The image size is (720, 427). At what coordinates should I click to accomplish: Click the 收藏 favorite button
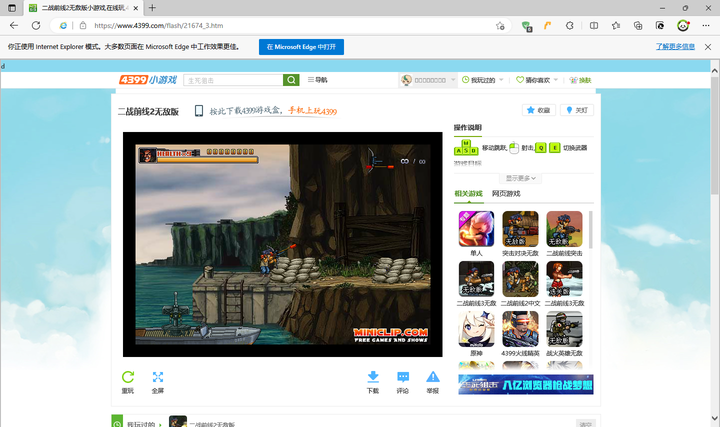pyautogui.click(x=539, y=110)
